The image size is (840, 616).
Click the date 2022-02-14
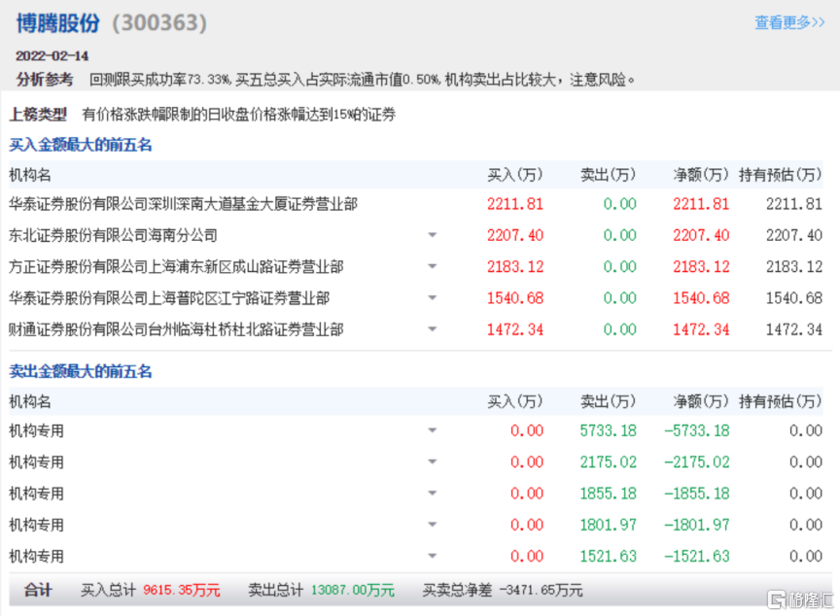coord(52,55)
